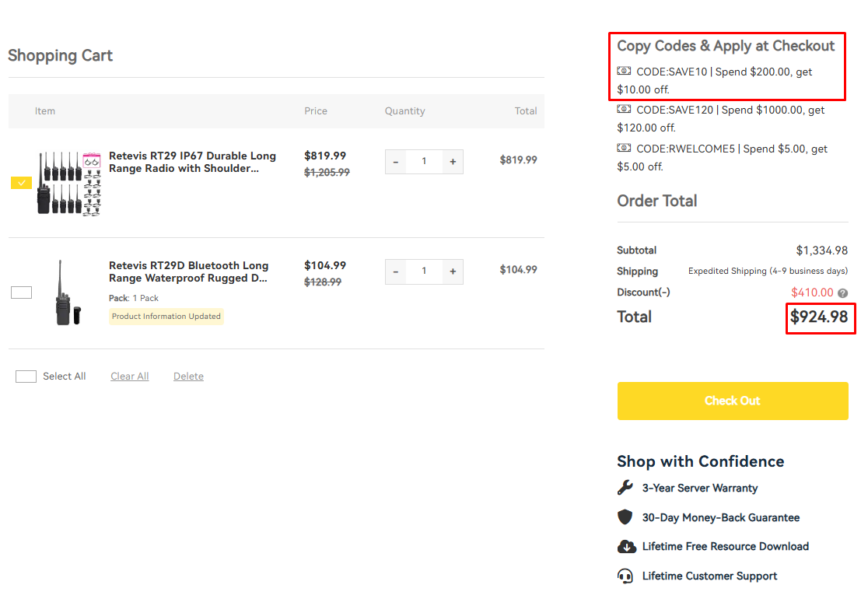Click the RT29 quantity input field
The width and height of the screenshot is (868, 606).
(x=424, y=162)
